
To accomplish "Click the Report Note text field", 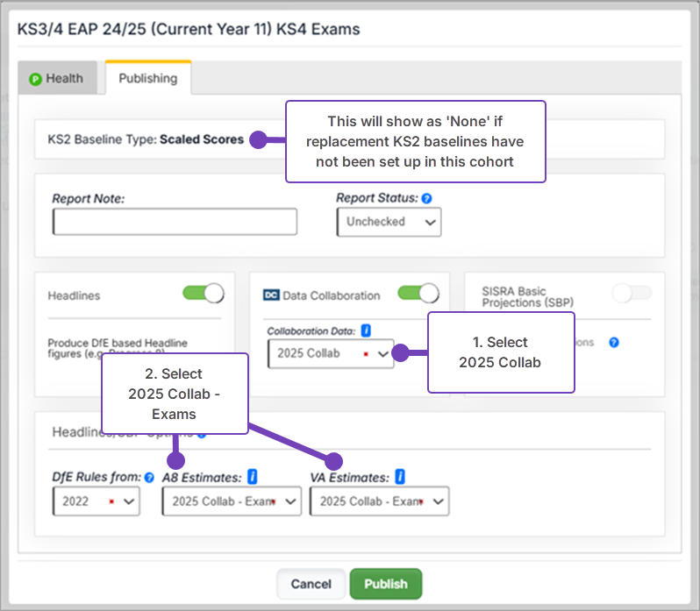I will coord(175,223).
